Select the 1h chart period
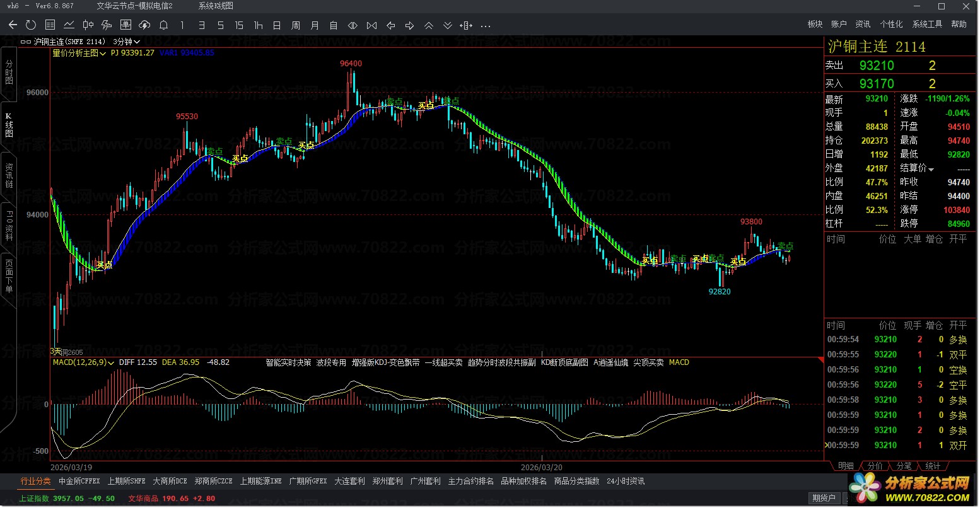The image size is (980, 508). (x=258, y=25)
